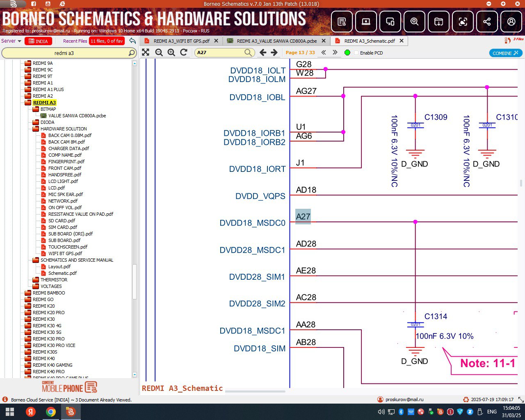Viewport: 525px width, 420px height.
Task: Switch to REDMI A3_WIFI BT GPS.pdf tab
Action: tap(181, 41)
